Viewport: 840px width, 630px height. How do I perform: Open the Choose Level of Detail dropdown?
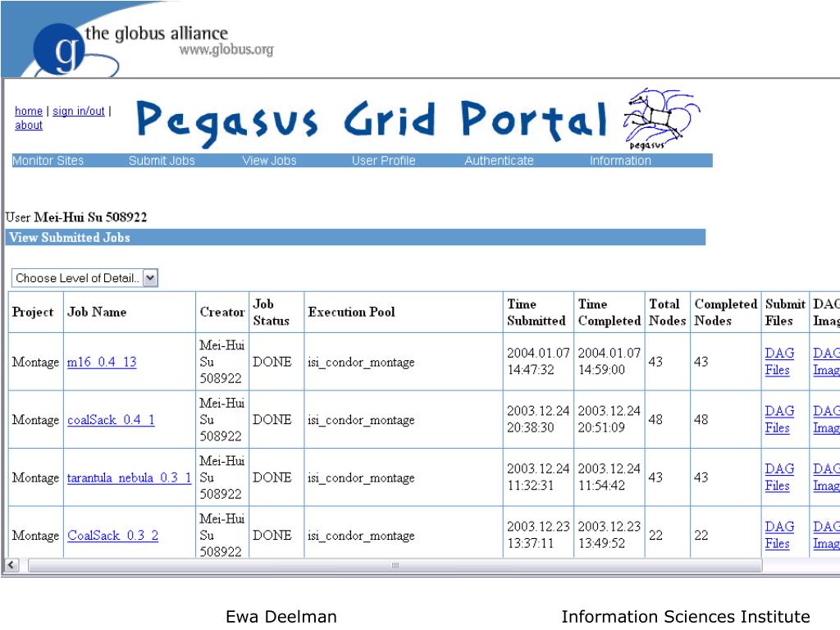pyautogui.click(x=84, y=278)
